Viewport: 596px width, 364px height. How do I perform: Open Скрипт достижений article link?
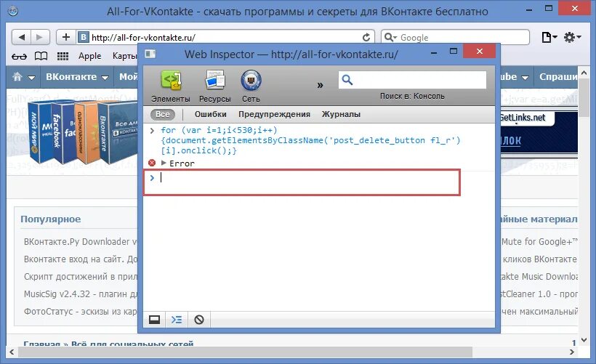(80, 277)
